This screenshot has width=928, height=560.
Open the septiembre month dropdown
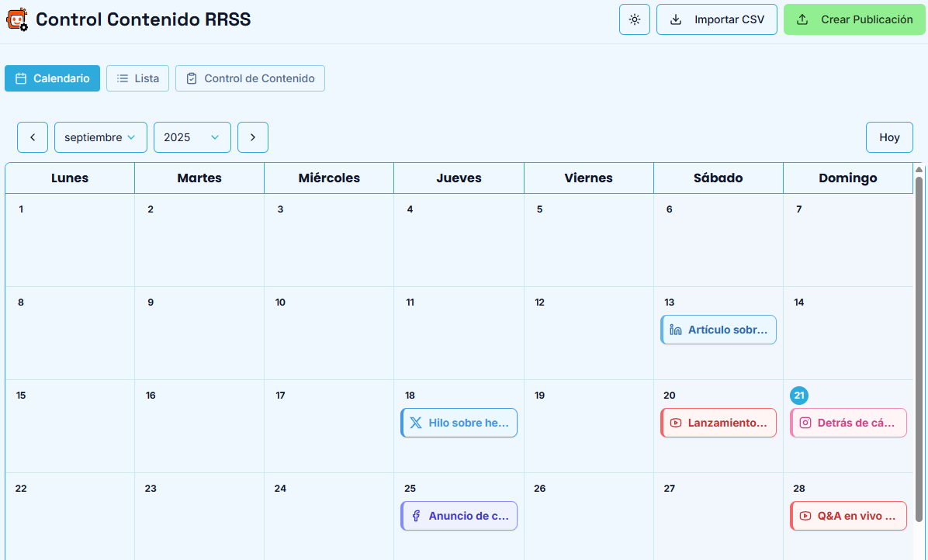pyautogui.click(x=101, y=137)
